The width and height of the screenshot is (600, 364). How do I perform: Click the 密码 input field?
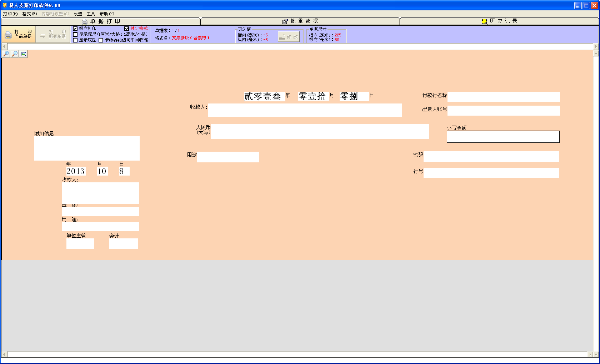[x=491, y=157]
